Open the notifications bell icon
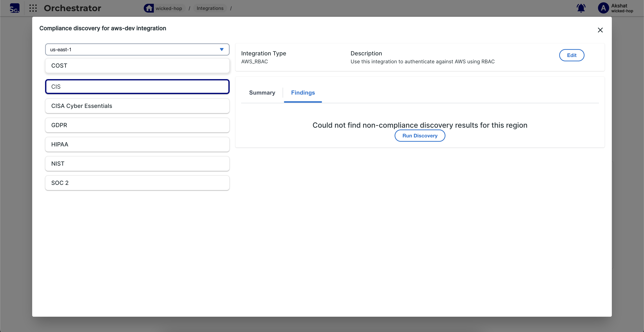The image size is (644, 332). [x=581, y=8]
